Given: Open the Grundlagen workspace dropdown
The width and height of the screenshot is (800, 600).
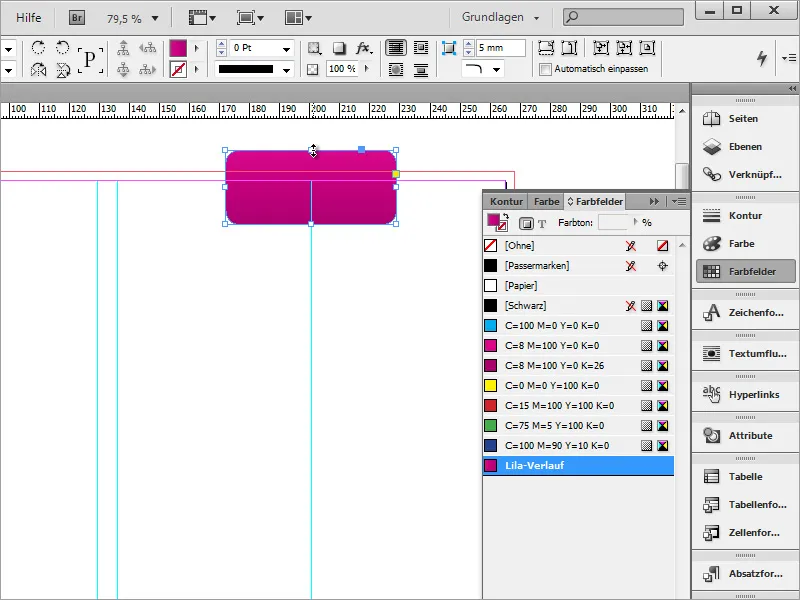Looking at the screenshot, I should coord(501,17).
